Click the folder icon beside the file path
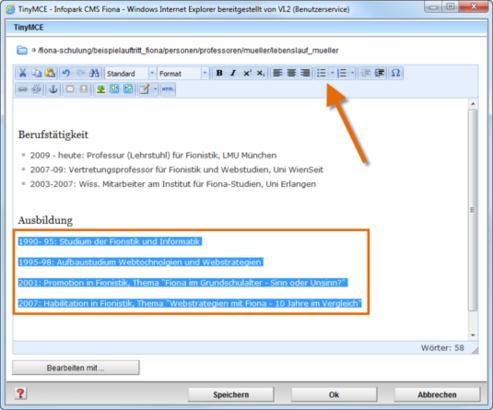 point(22,51)
